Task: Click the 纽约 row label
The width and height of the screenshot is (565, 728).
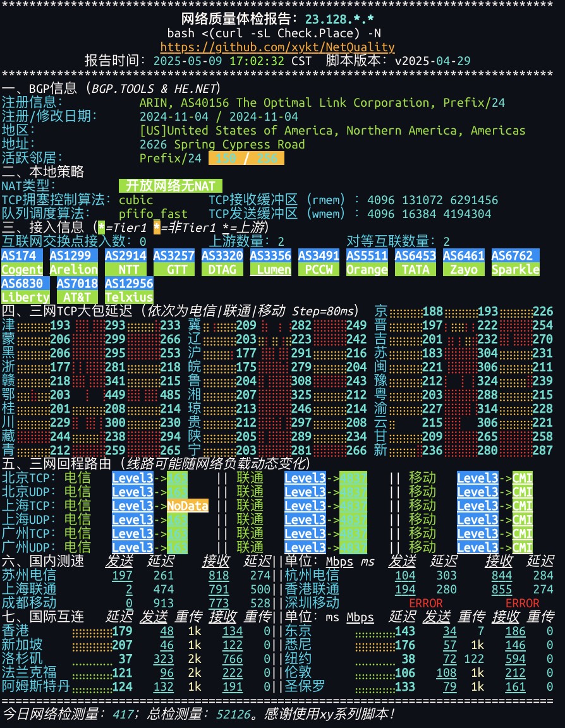Action: coord(298,659)
